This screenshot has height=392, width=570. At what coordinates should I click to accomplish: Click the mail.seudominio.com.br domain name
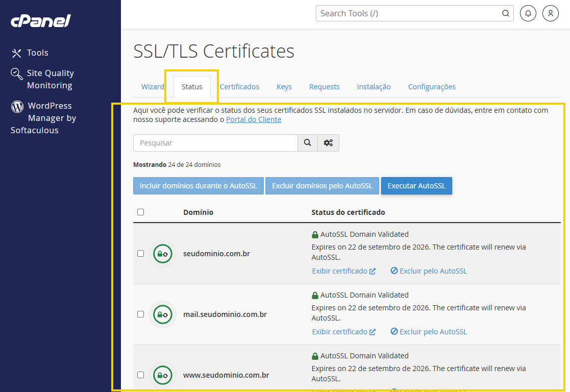pyautogui.click(x=225, y=314)
